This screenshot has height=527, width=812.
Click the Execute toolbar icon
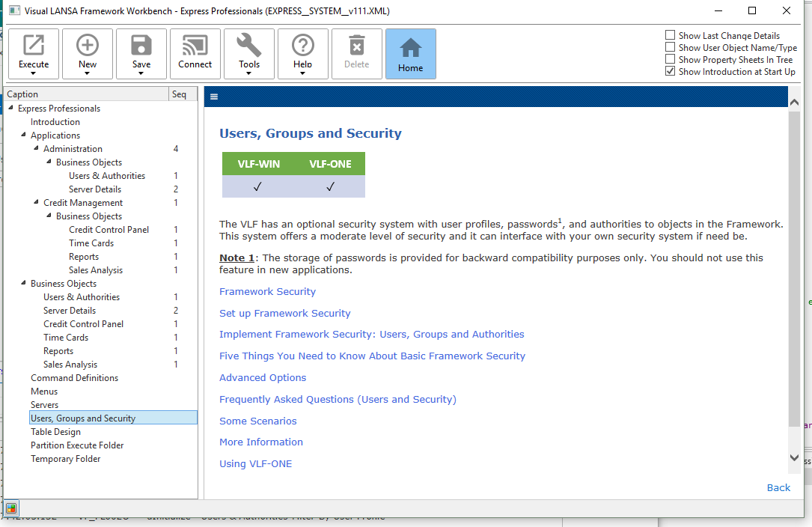pos(34,46)
